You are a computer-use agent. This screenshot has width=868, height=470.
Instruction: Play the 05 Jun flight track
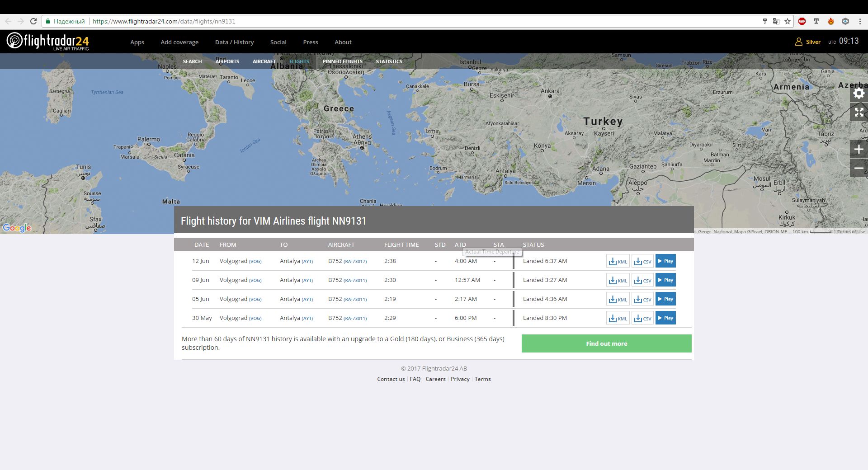665,299
